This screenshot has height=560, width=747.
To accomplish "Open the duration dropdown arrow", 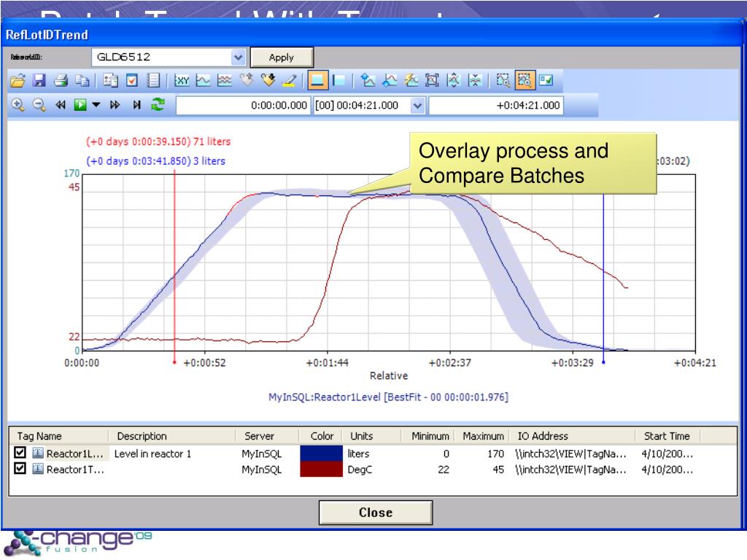I will [417, 105].
